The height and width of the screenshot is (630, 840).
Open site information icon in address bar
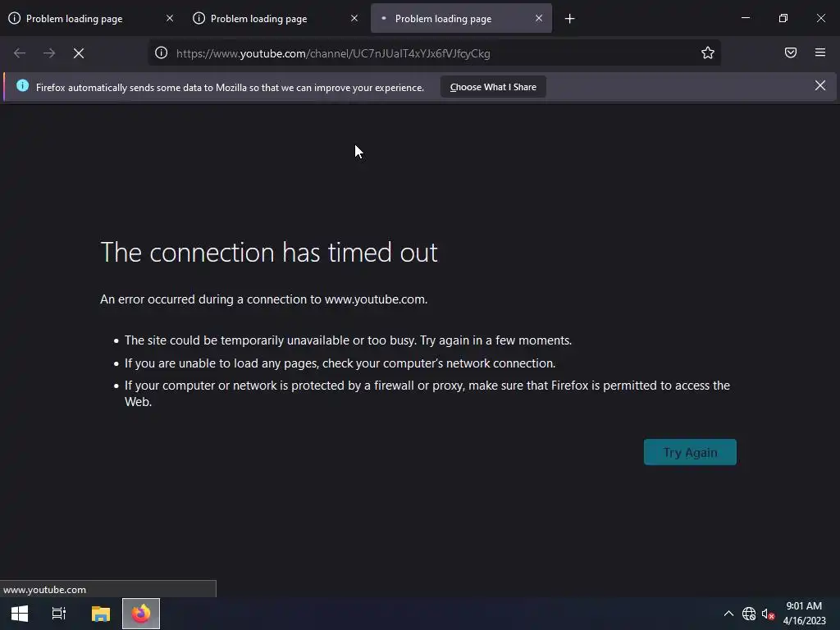coord(162,52)
